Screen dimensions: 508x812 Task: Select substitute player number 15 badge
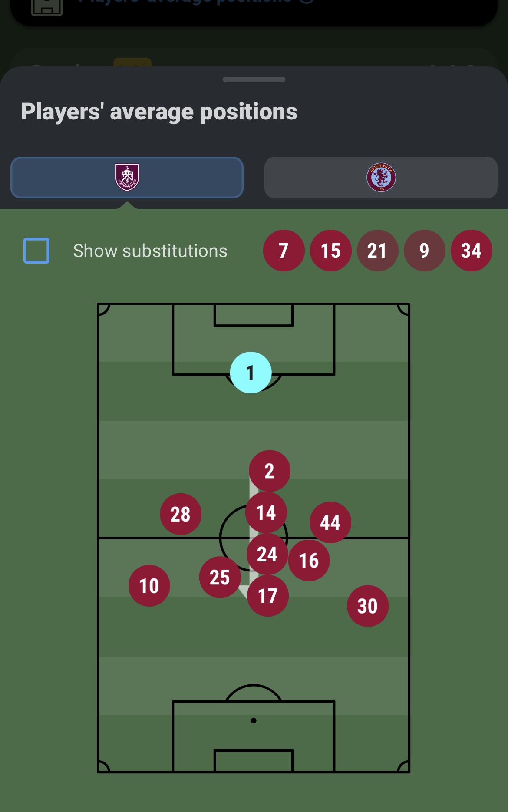(x=330, y=251)
